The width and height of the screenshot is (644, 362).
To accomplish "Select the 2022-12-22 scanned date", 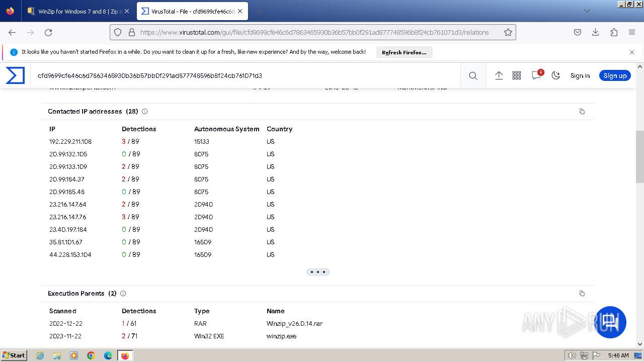I will 66,324.
